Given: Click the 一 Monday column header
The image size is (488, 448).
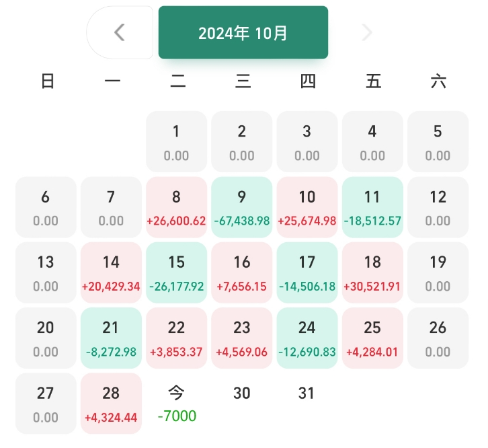Looking at the screenshot, I should (x=112, y=81).
